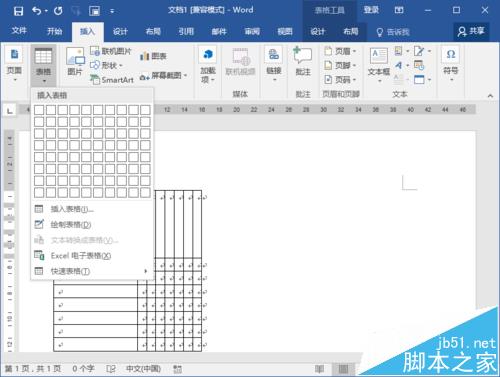Insert date and time icon
The image size is (500, 377).
[419, 65]
